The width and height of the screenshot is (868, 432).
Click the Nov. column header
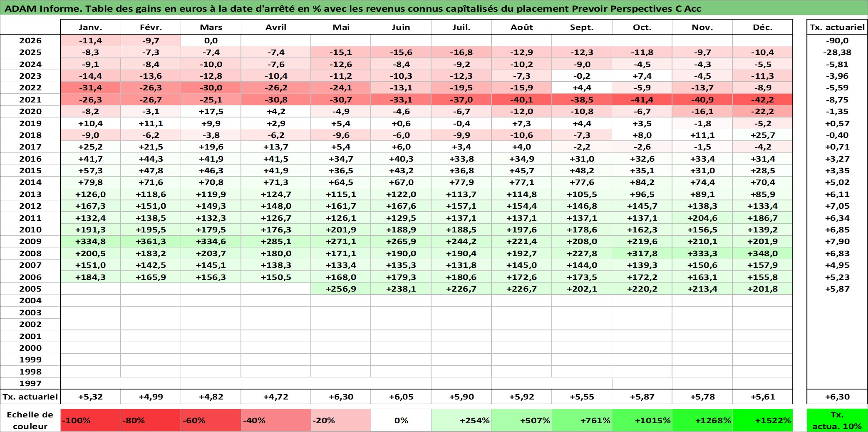click(702, 27)
